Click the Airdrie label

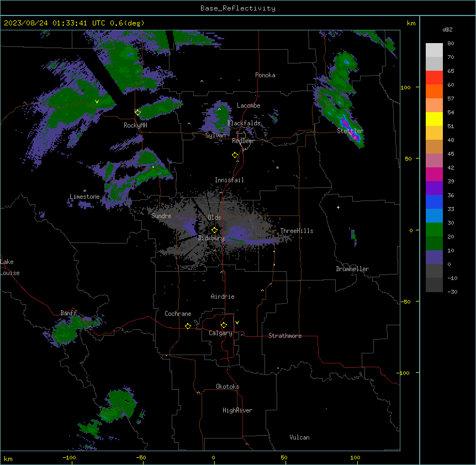click(223, 297)
